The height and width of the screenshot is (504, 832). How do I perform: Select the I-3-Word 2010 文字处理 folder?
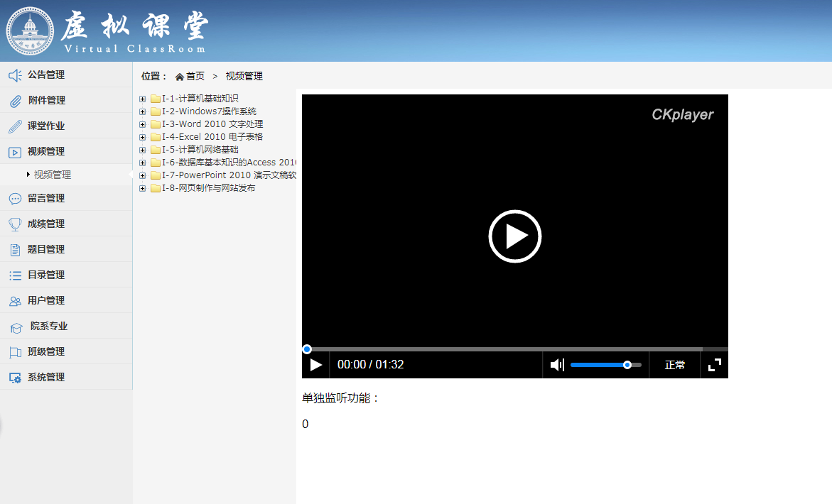tap(212, 124)
